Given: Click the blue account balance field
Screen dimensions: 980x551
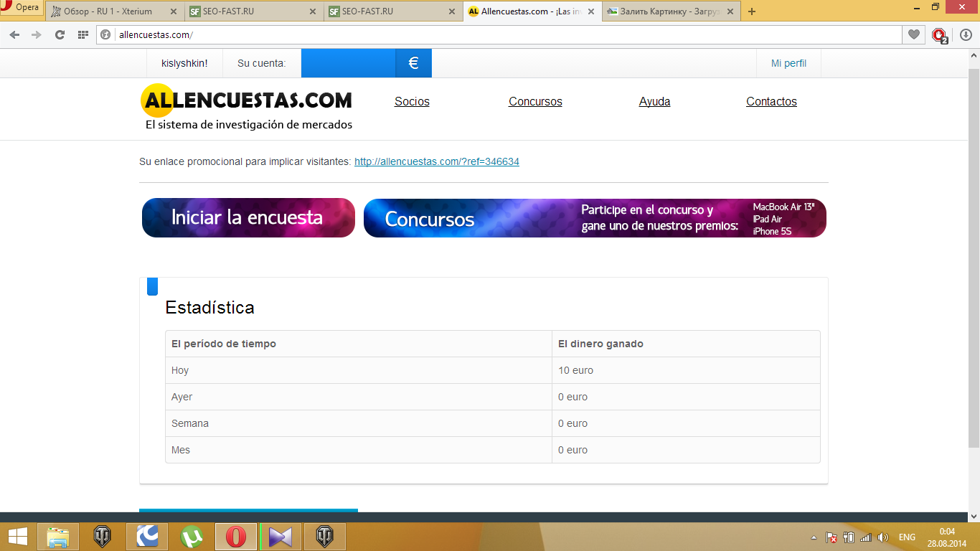Looking at the screenshot, I should [x=348, y=63].
